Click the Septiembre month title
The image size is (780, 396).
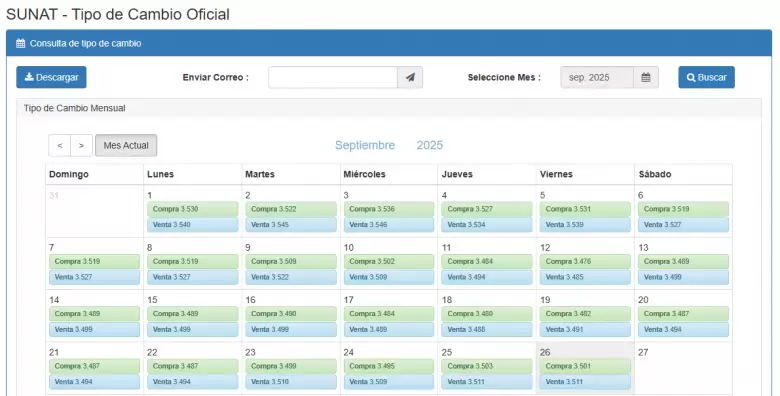(x=365, y=145)
